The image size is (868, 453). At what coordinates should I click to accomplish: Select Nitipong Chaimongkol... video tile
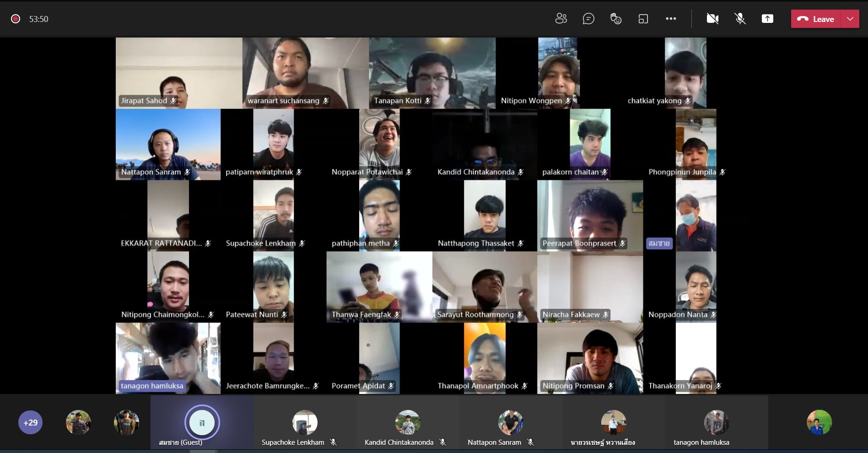(x=168, y=287)
